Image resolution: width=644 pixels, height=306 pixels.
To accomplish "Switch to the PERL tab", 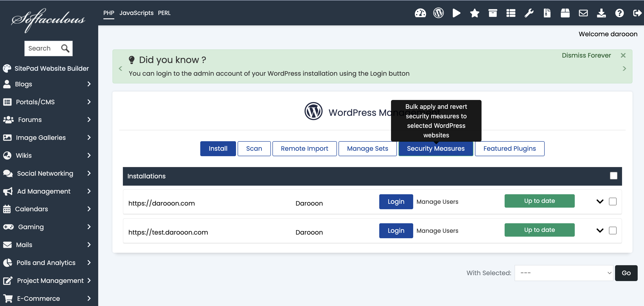I will [x=164, y=13].
